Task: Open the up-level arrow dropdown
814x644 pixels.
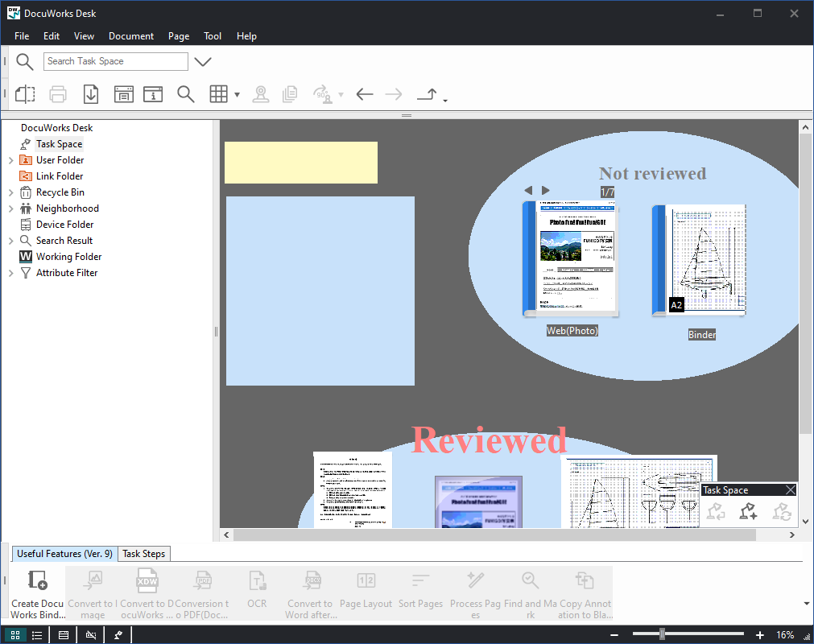Action: 445,100
